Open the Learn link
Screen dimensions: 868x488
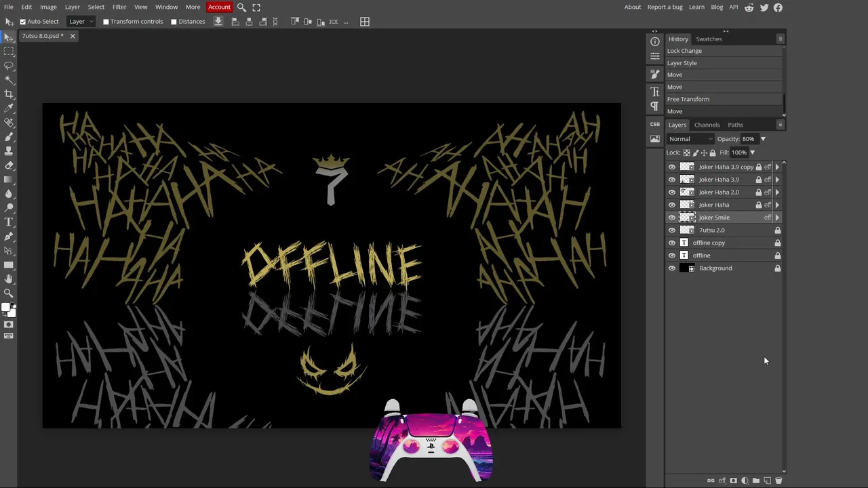696,7
